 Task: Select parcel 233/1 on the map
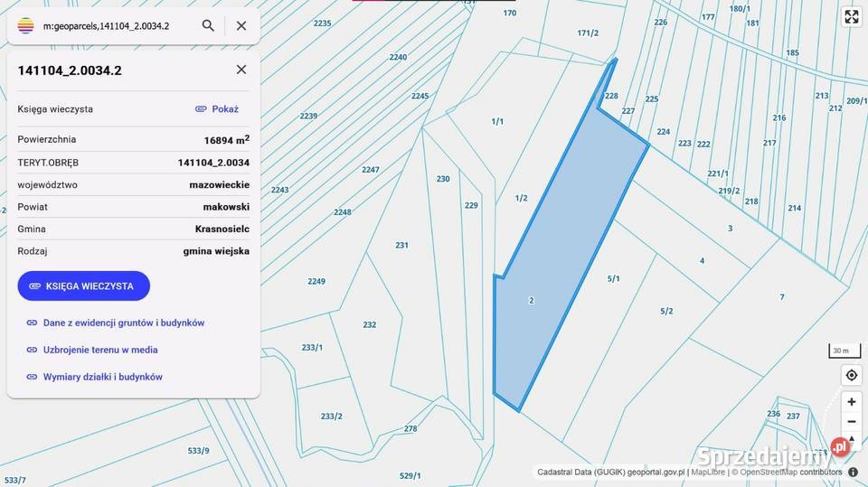pyautogui.click(x=312, y=348)
